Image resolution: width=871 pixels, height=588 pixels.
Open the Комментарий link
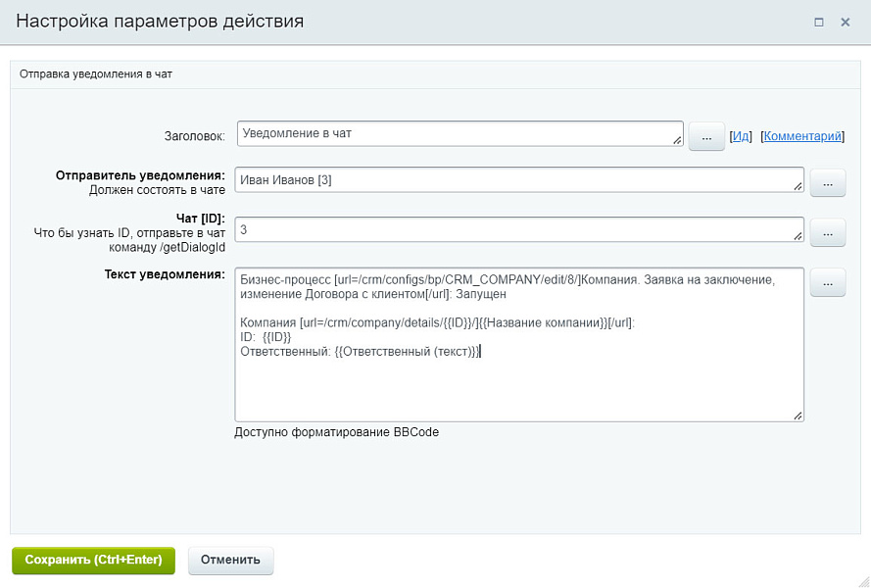click(x=801, y=136)
